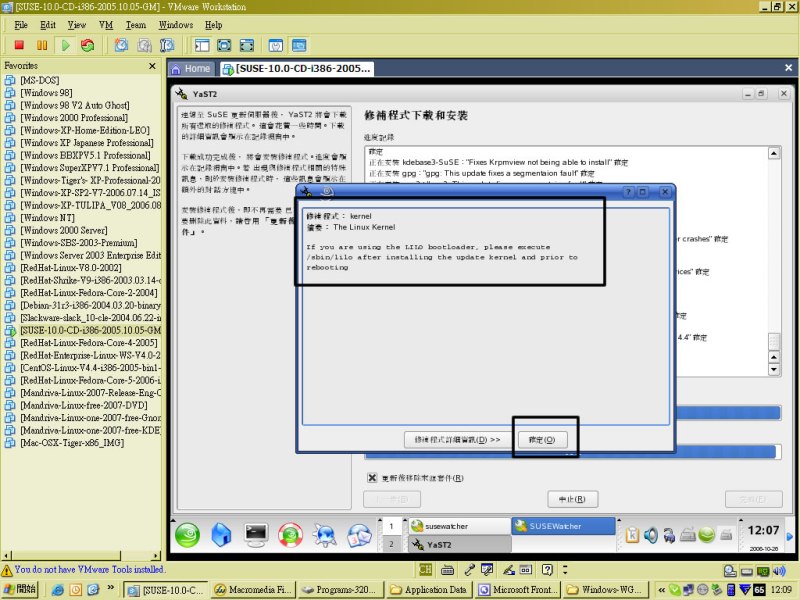This screenshot has width=800, height=600.
Task: Open the snapshot manager icon
Action: click(x=167, y=45)
